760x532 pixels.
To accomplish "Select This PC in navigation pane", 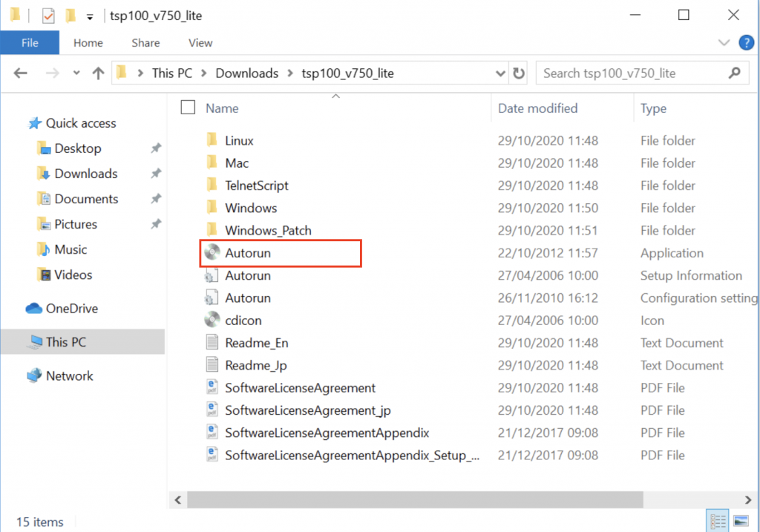I will coord(82,341).
